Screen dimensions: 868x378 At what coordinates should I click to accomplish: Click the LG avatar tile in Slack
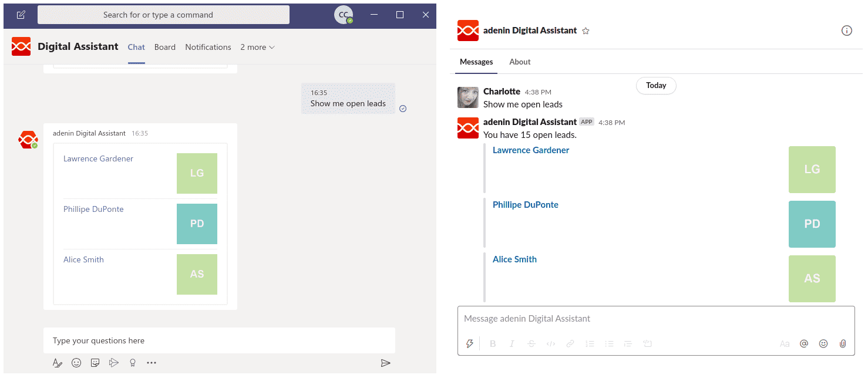click(x=812, y=170)
